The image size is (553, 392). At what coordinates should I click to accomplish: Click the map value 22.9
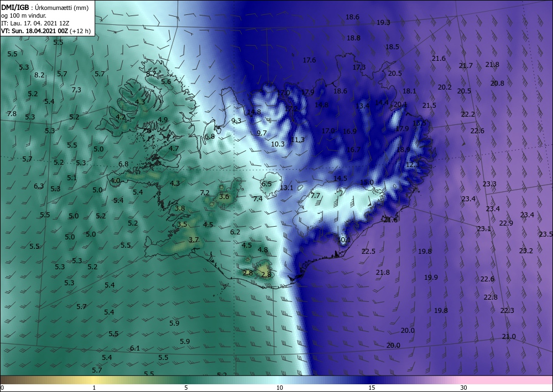pyautogui.click(x=506, y=223)
